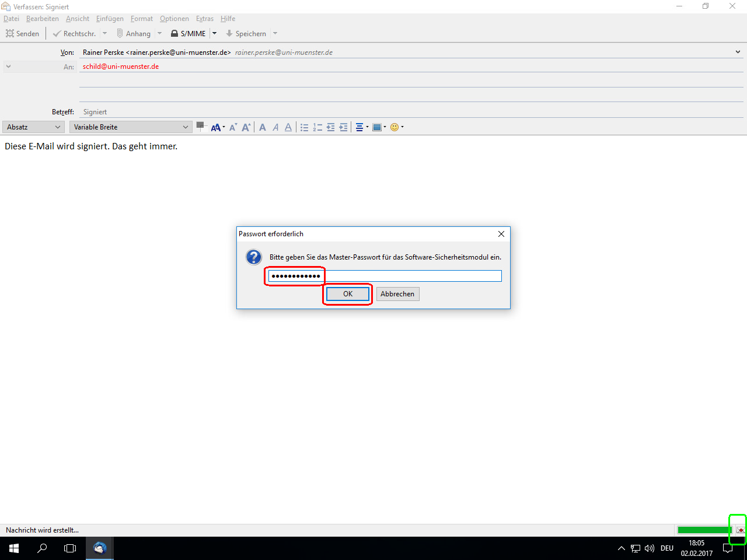Confirm the password with OK
Viewport: 747px width, 560px height.
click(348, 294)
